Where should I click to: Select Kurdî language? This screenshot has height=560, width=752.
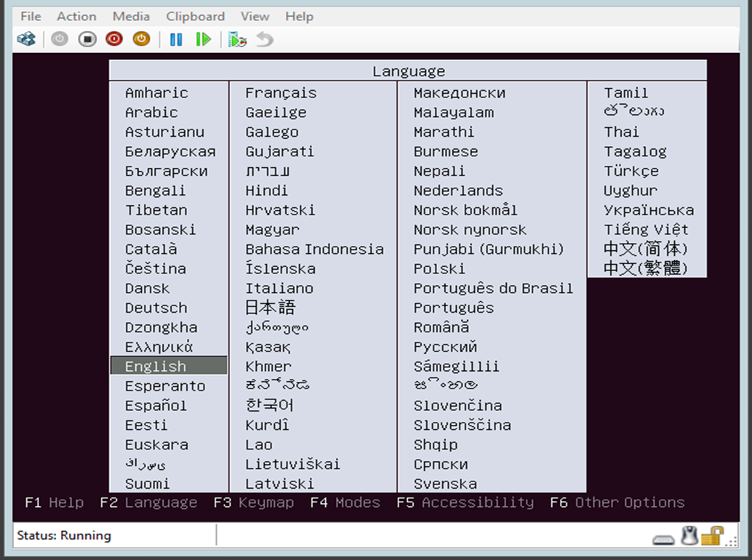tap(267, 425)
